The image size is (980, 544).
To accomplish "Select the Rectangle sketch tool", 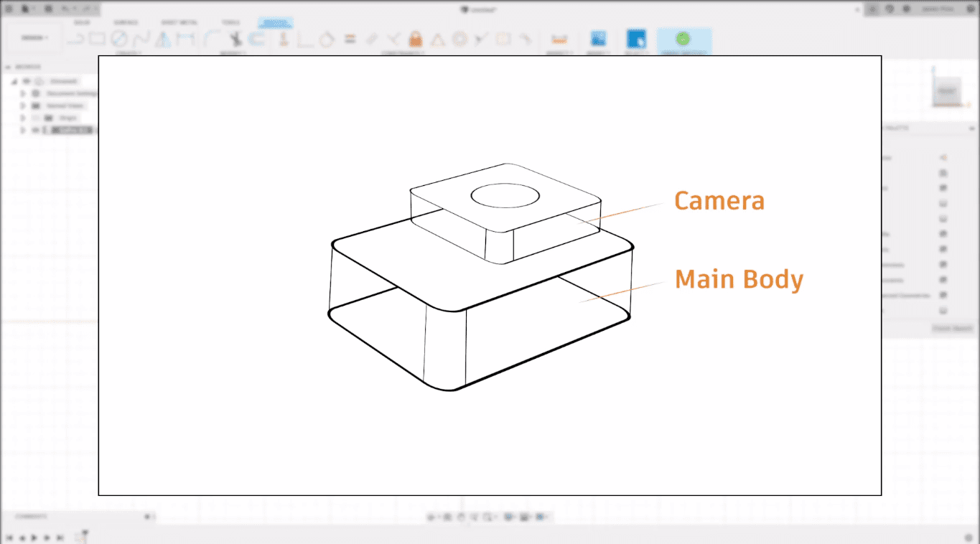I will (96, 38).
